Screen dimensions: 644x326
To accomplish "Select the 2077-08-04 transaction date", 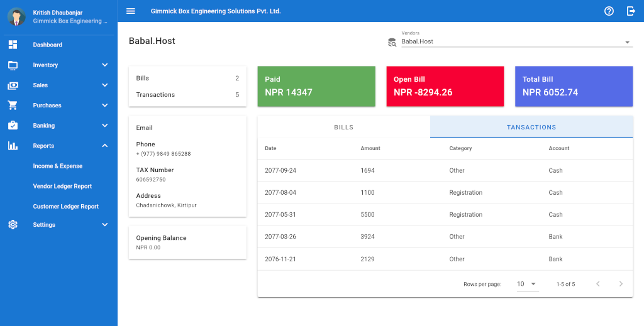I will (x=280, y=193).
